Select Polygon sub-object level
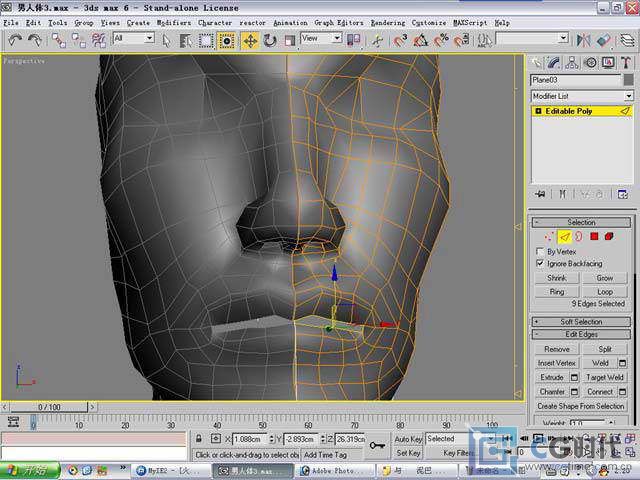This screenshot has height=480, width=640. [594, 236]
